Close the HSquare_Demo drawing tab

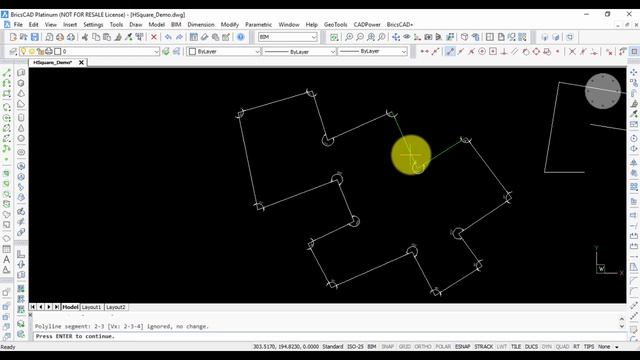(81, 62)
